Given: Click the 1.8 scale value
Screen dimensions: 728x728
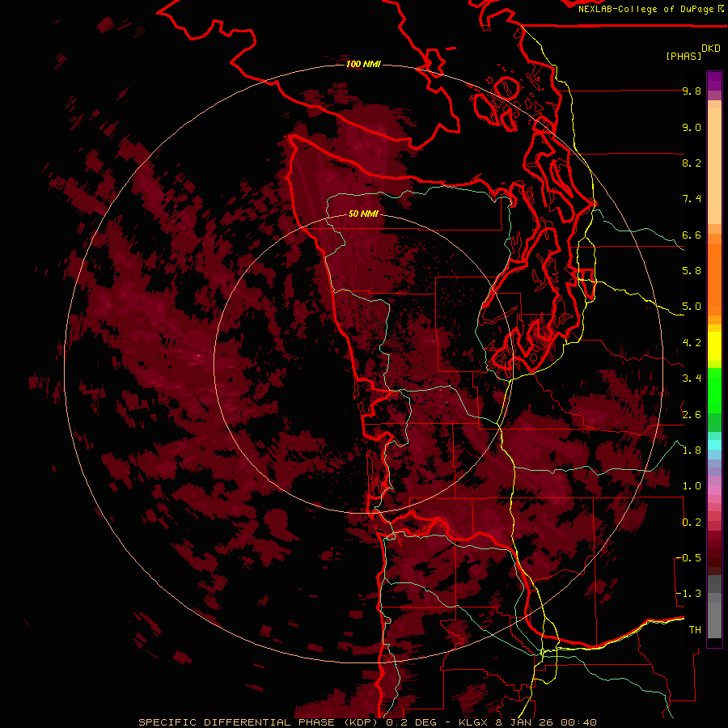Looking at the screenshot, I should pos(692,451).
